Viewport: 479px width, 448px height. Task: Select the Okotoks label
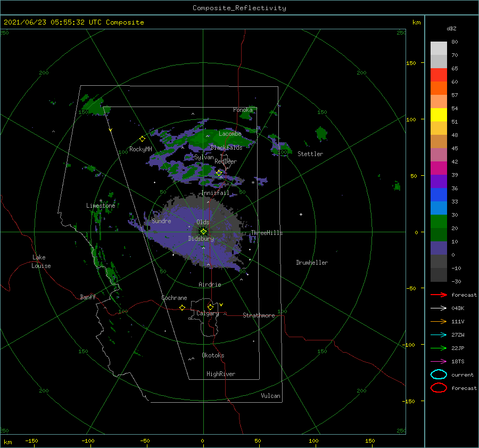(x=213, y=355)
